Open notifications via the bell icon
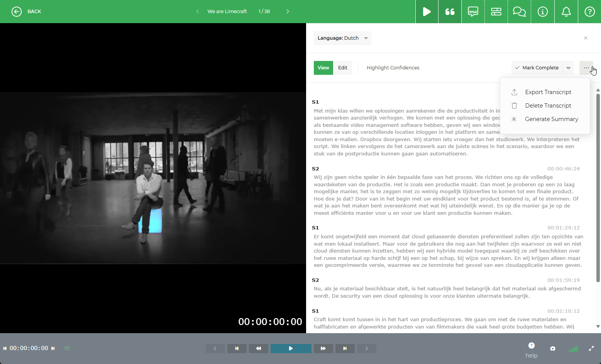 coord(566,12)
